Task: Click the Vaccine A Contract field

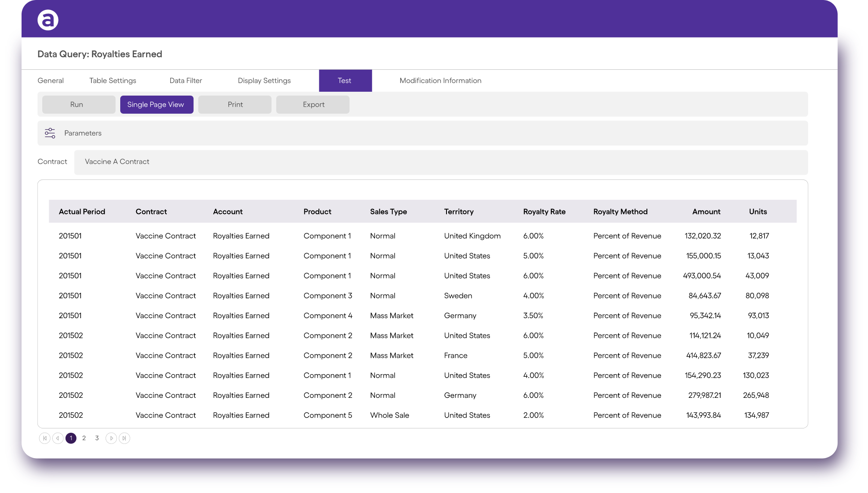Action: pos(441,162)
